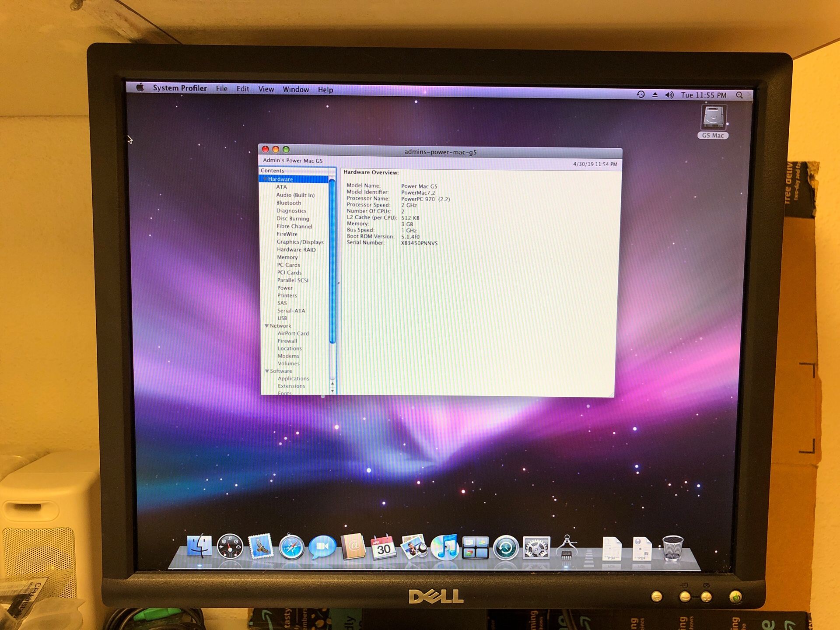Viewport: 840px width, 630px height.
Task: Launch Dashboard from the dock
Action: pyautogui.click(x=230, y=547)
